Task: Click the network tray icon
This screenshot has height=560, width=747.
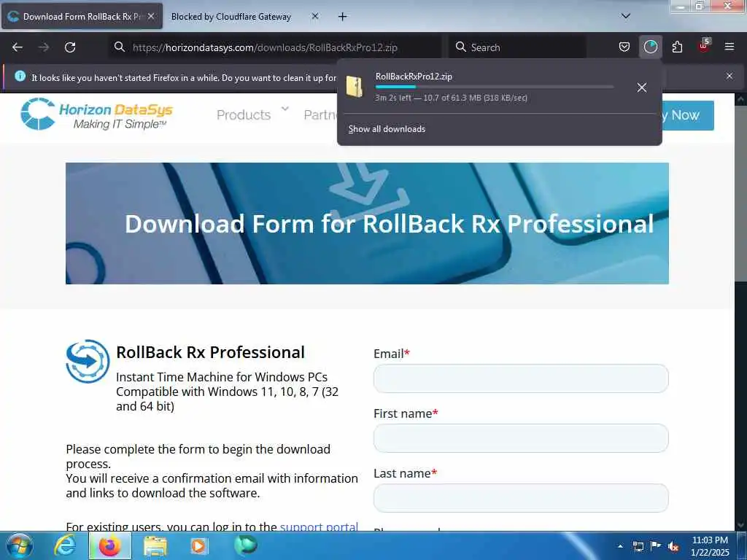Action: 638,546
